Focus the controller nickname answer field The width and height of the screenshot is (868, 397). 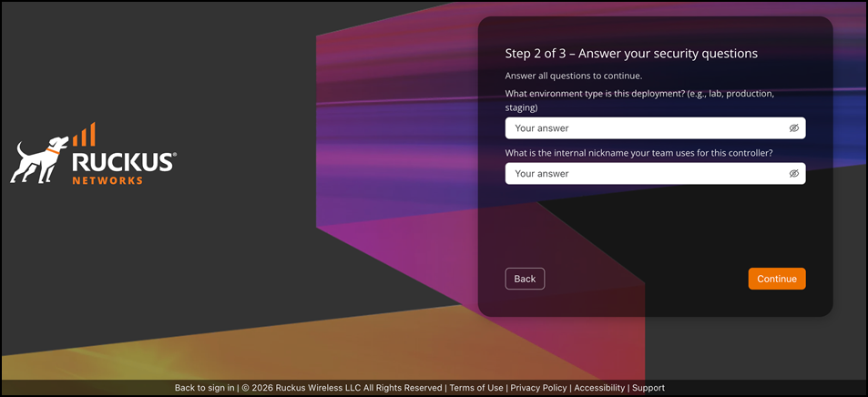coord(655,173)
